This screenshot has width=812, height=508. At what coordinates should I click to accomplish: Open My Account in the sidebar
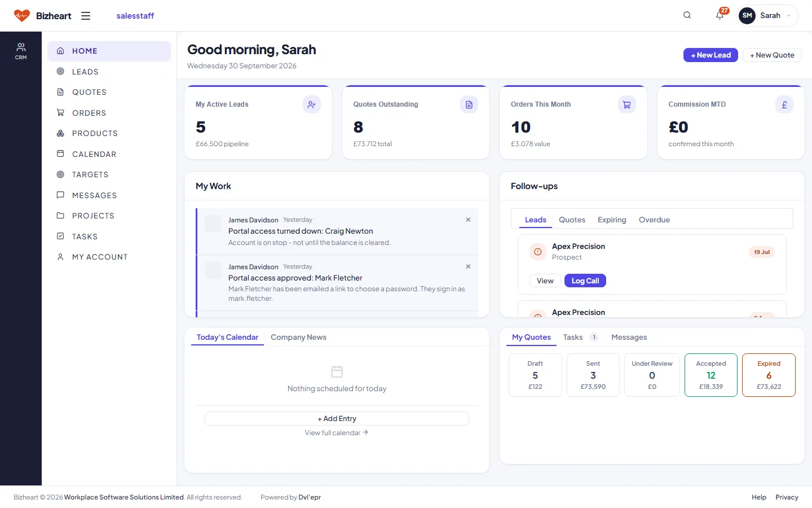tap(109, 257)
